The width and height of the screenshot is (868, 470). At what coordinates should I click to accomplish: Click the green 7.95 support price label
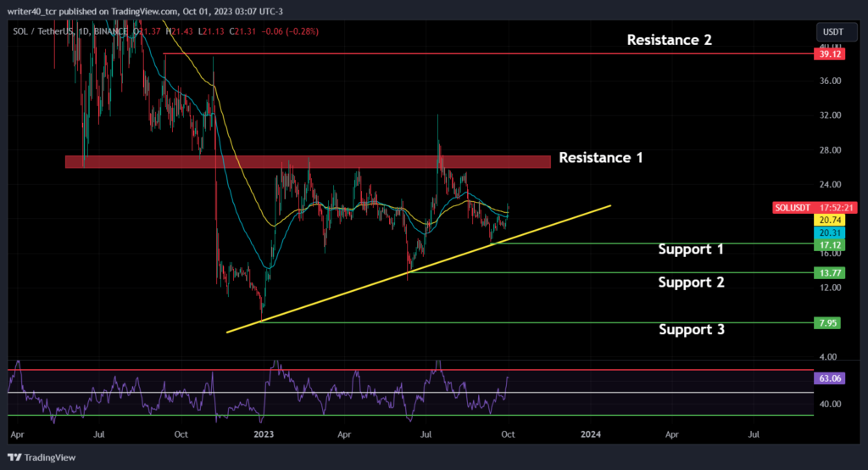coord(827,322)
